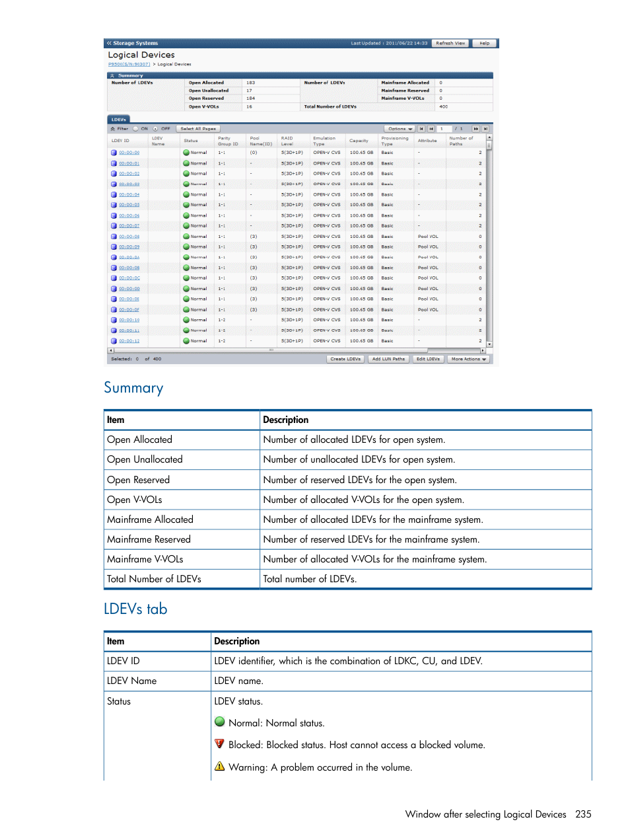Viewport: 630px width, 840px height.
Task: Click the green Normal icon in document legend
Action: coord(220,722)
